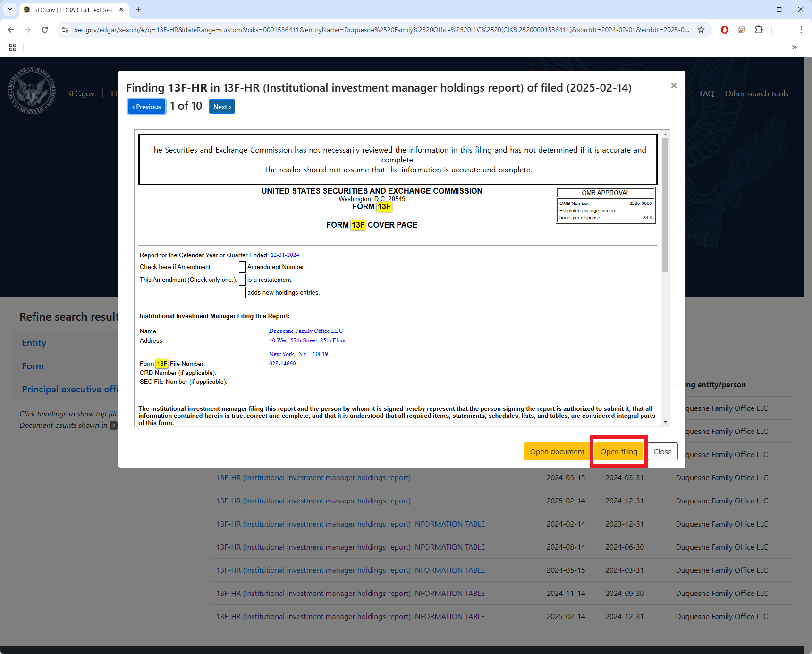Image resolution: width=812 pixels, height=654 pixels.
Task: Click the site information icon in address bar
Action: (x=65, y=30)
